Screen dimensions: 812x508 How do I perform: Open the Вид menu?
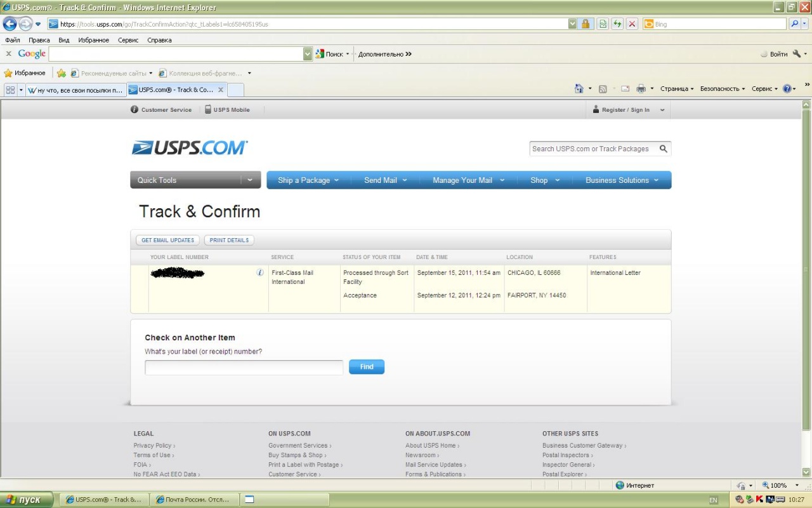coord(64,40)
